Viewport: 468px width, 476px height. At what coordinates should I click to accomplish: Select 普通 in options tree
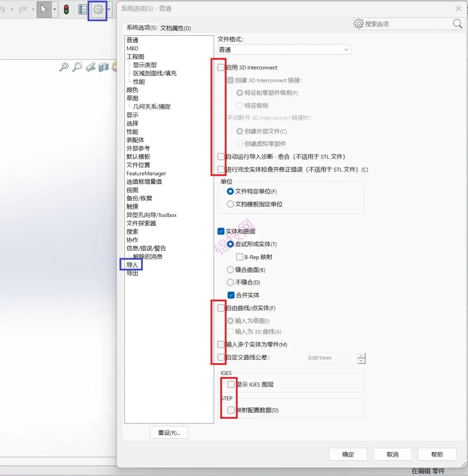tap(132, 40)
